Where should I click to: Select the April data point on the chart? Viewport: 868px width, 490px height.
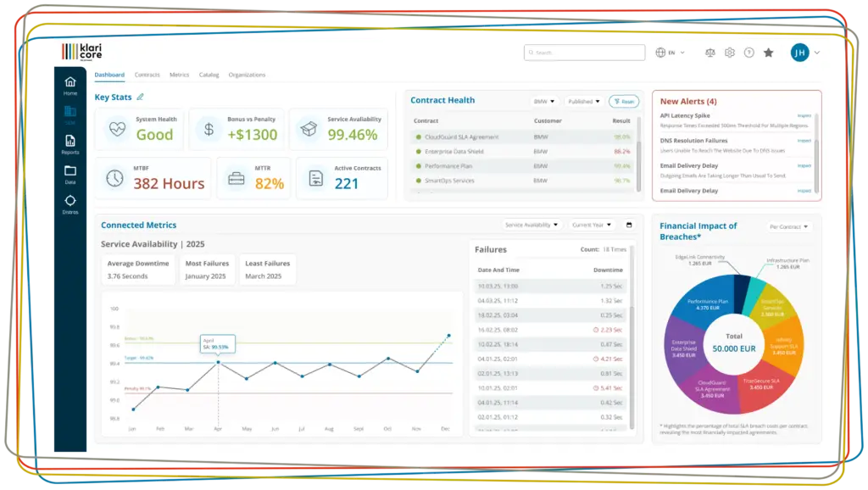(x=218, y=362)
